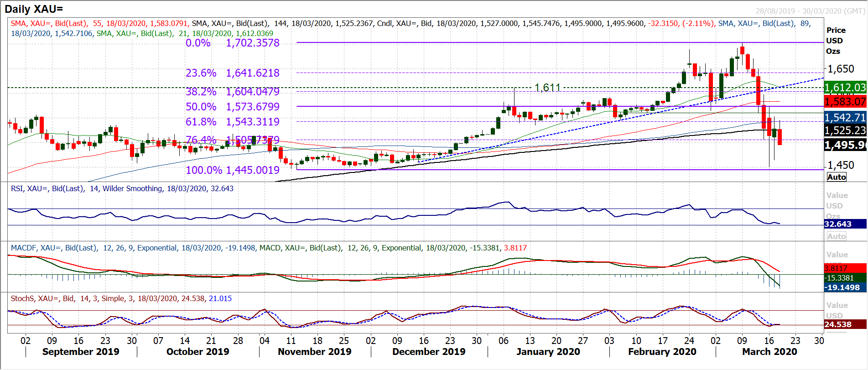Click the 1,450 price axis label

841,165
